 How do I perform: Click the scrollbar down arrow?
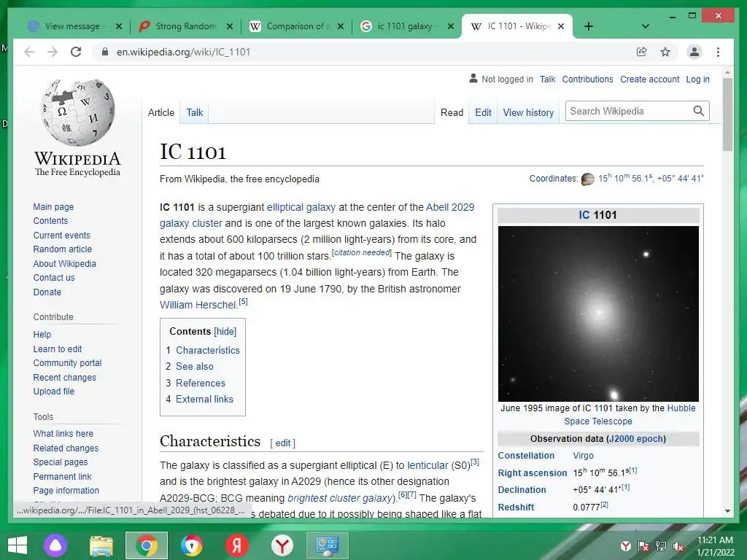click(727, 511)
